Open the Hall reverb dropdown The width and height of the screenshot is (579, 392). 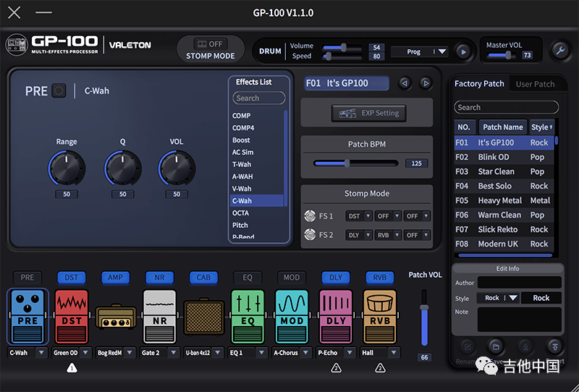[x=380, y=353]
